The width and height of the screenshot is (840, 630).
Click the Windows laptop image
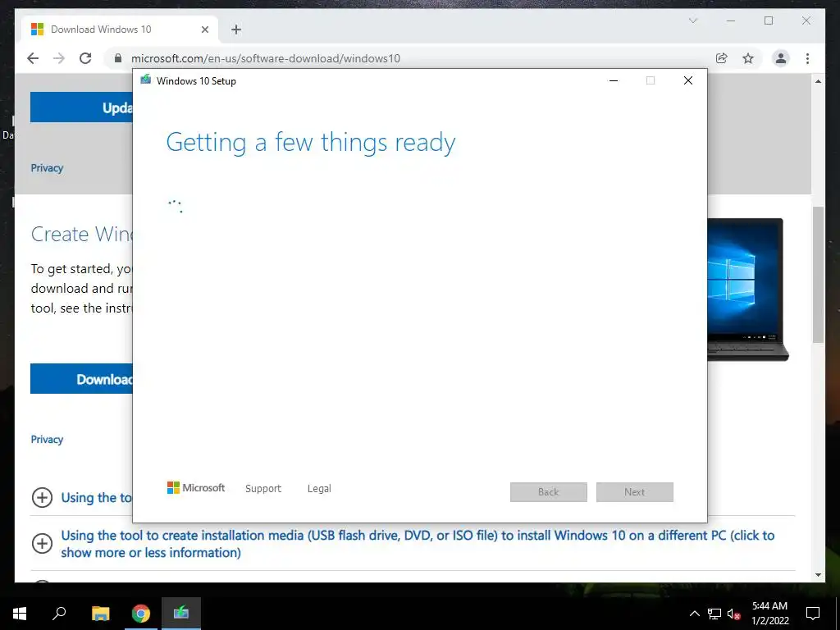pos(748,290)
